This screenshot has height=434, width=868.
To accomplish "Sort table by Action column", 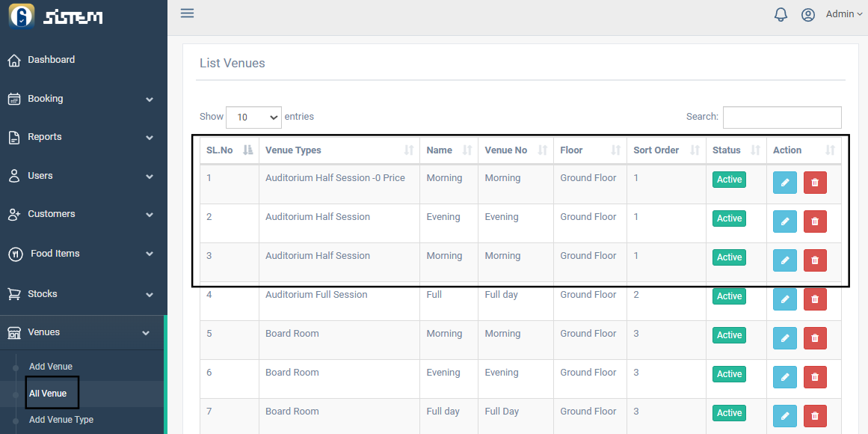I will 804,150.
